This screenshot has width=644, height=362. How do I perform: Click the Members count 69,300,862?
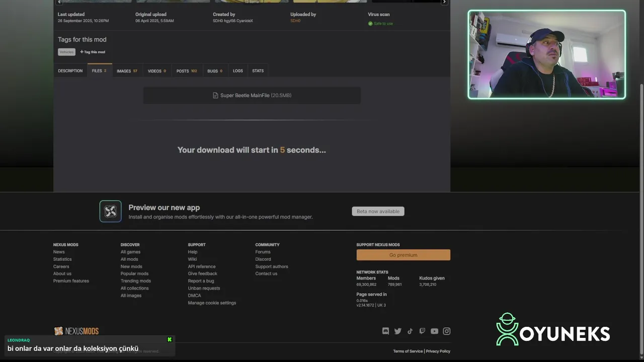pyautogui.click(x=366, y=285)
